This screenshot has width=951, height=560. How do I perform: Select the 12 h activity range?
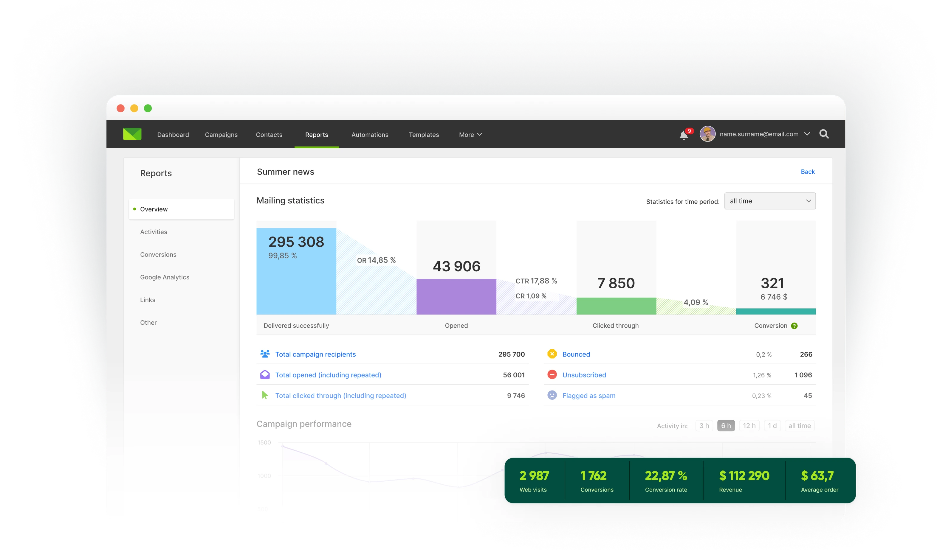coord(749,426)
